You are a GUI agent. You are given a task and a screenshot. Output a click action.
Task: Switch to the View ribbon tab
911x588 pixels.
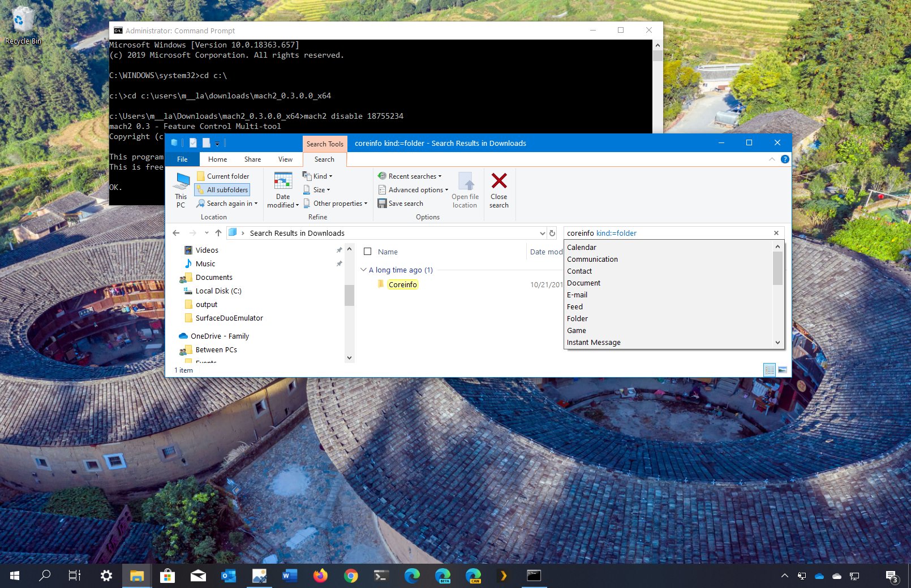[285, 159]
